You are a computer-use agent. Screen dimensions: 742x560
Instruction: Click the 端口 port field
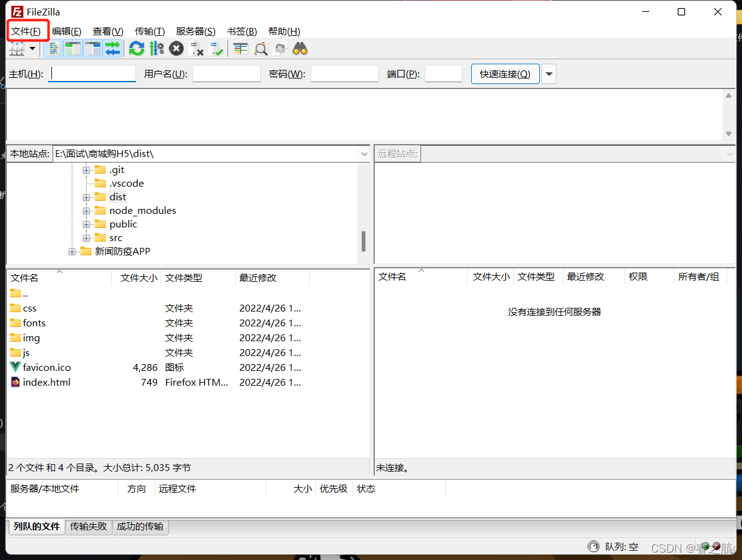[443, 74]
